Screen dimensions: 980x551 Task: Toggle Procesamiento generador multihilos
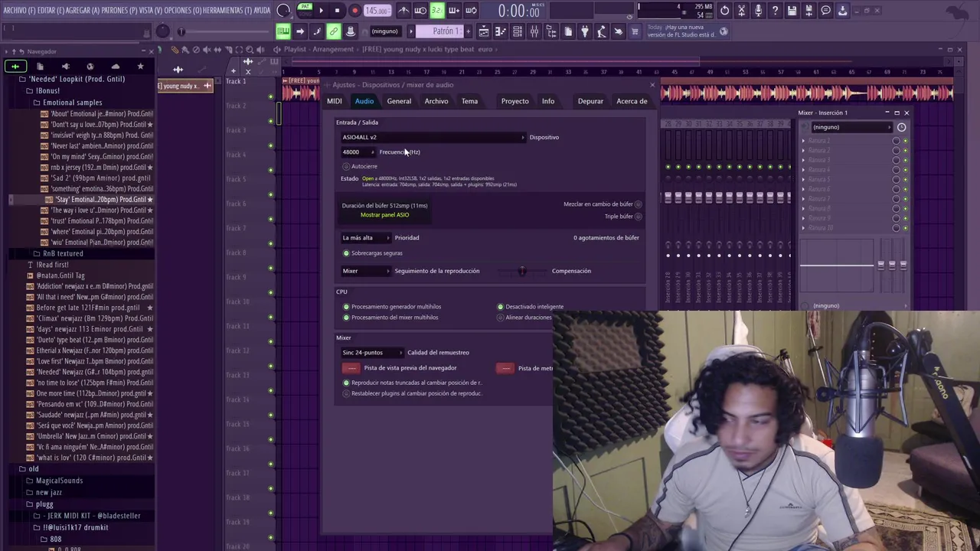pos(346,307)
